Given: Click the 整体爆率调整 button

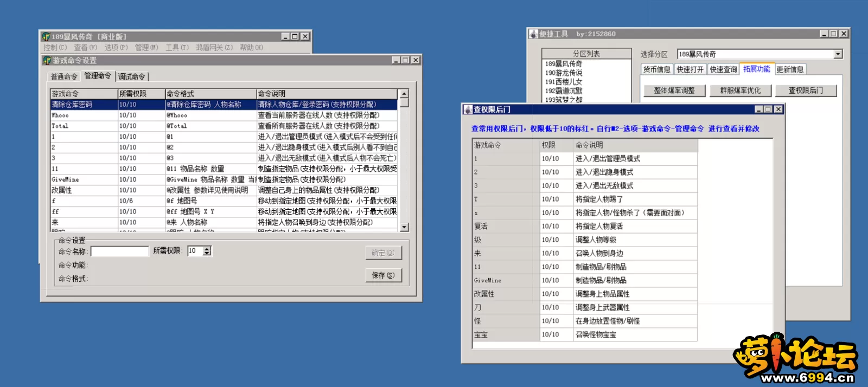Looking at the screenshot, I should tap(674, 91).
